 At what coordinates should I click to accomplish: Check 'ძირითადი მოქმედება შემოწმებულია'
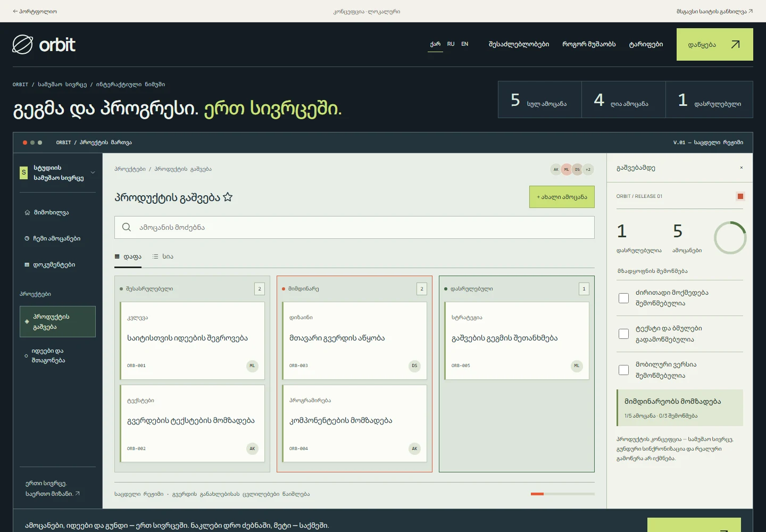624,298
